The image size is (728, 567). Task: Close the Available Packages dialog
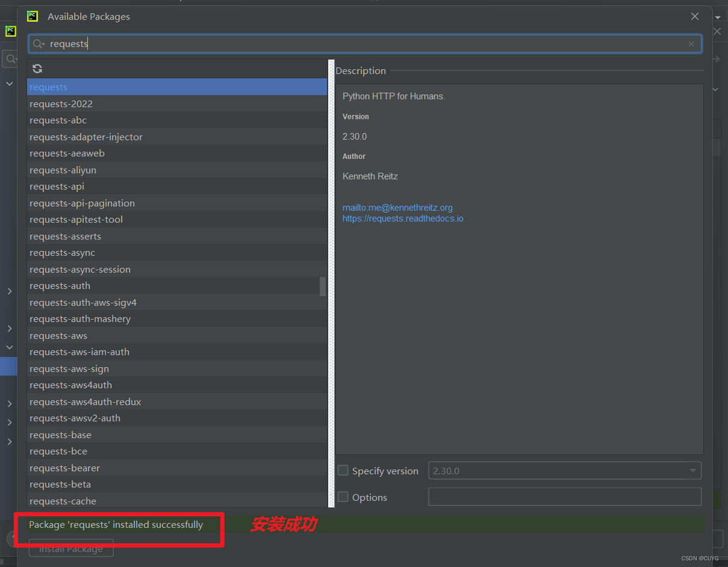click(x=695, y=17)
